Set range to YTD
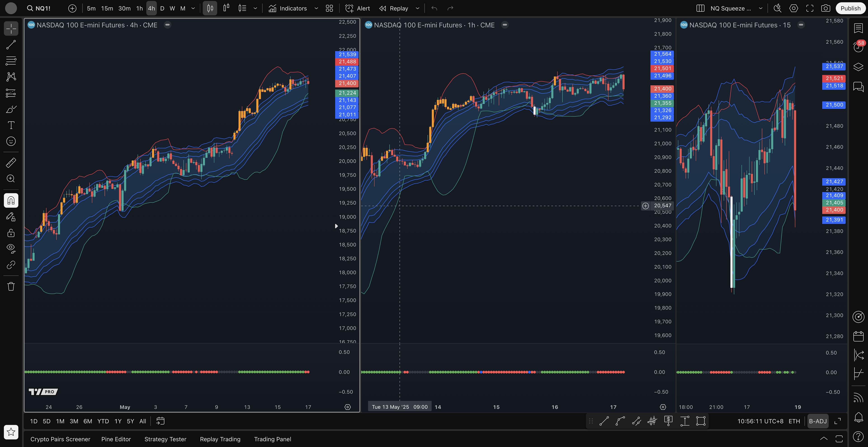868x447 pixels. pyautogui.click(x=103, y=421)
